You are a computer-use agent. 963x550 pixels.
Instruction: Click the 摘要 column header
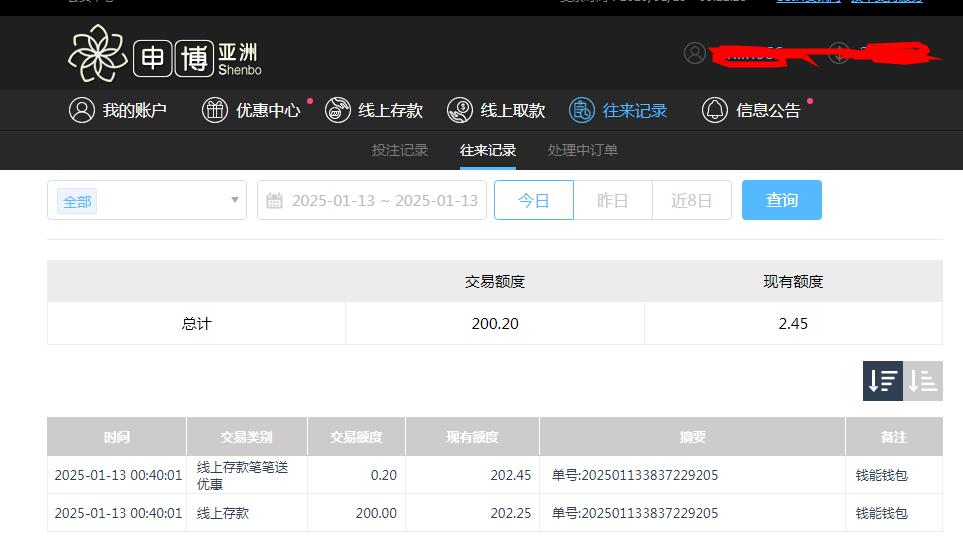692,437
